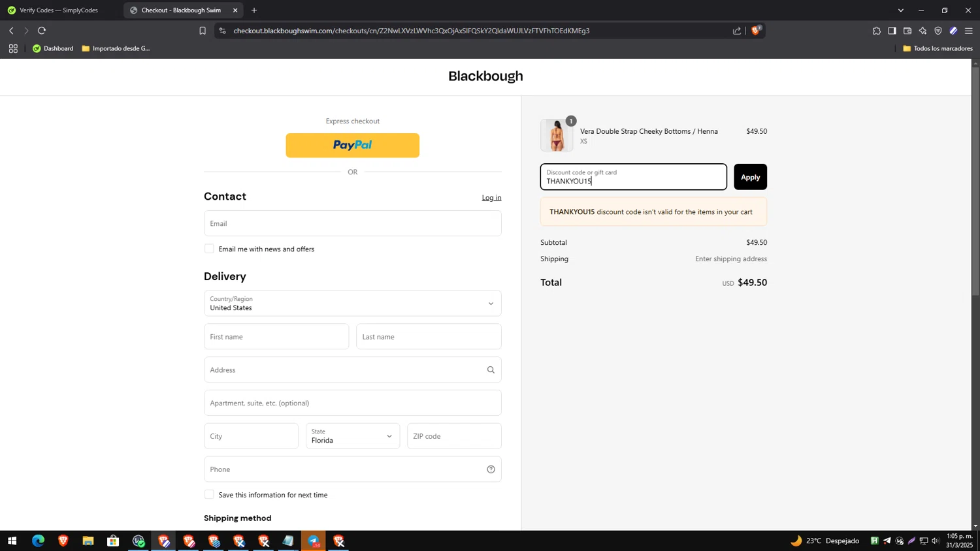The image size is (980, 551).
Task: Share this page using the share icon
Action: (x=737, y=31)
